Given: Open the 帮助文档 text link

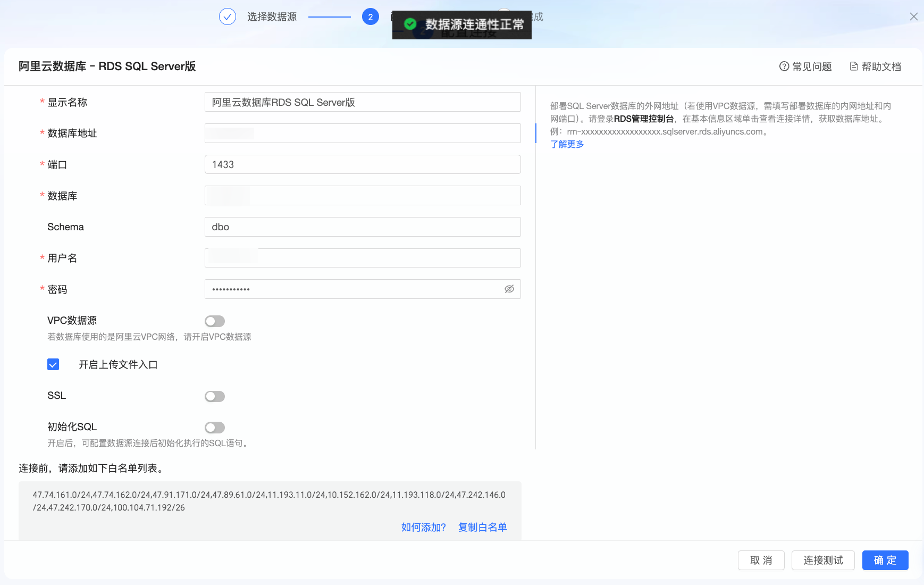Looking at the screenshot, I should click(881, 66).
